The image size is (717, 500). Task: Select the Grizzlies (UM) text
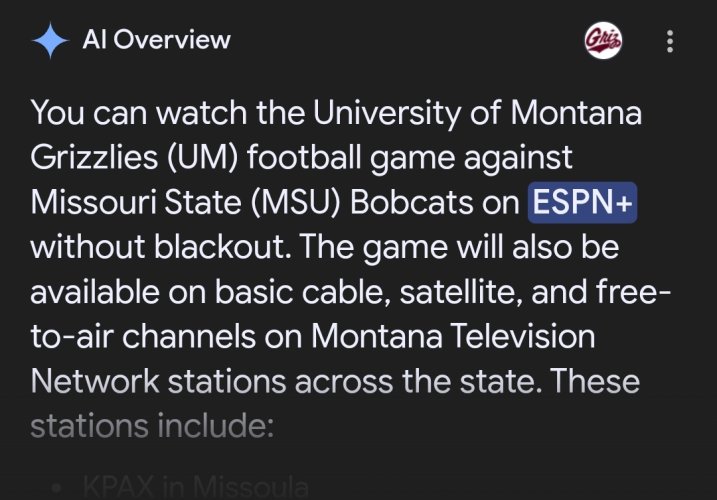134,157
